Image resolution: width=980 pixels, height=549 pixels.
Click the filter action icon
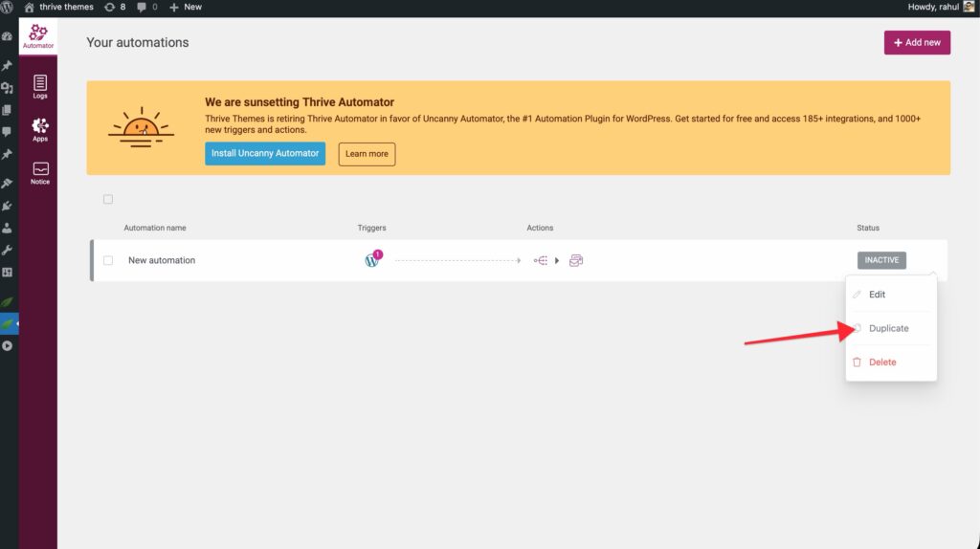(541, 260)
